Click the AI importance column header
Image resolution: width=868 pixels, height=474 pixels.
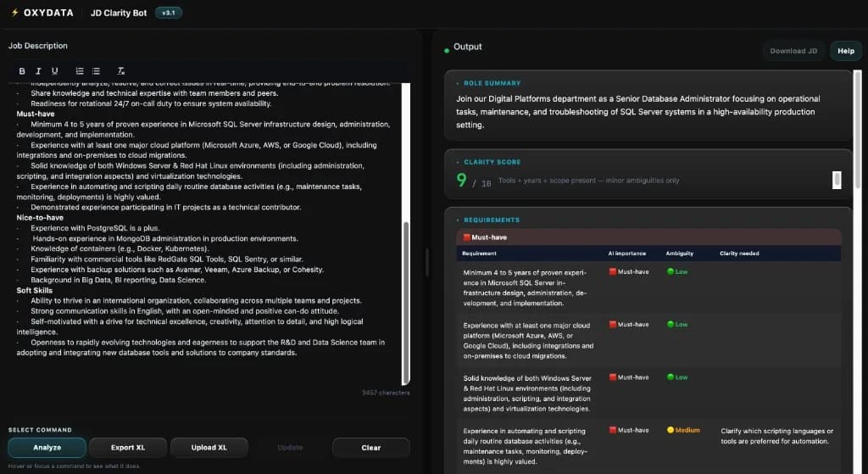(x=626, y=254)
